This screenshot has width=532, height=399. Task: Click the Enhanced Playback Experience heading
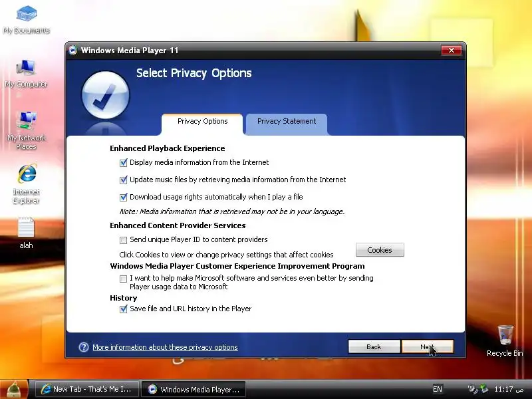coord(168,148)
